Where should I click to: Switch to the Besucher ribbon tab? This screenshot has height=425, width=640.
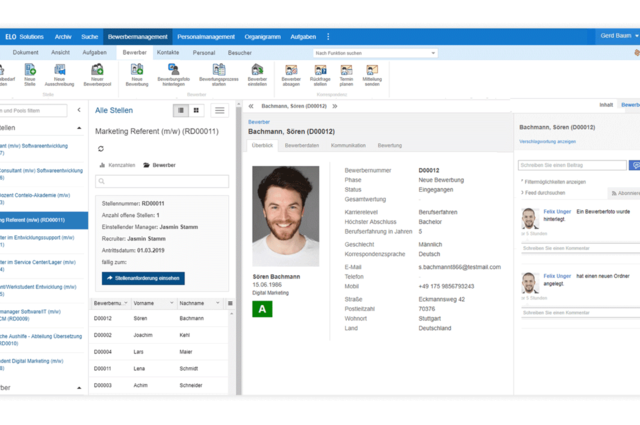pyautogui.click(x=240, y=53)
